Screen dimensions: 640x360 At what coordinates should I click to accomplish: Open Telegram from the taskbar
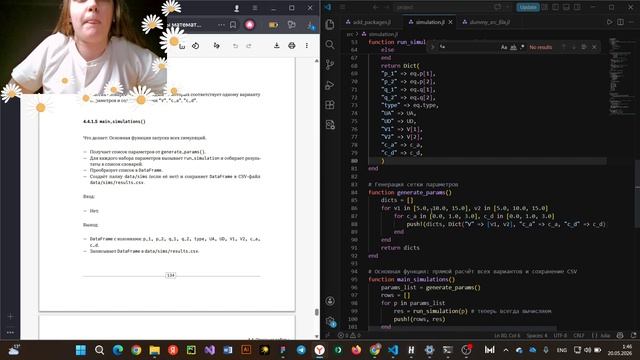pyautogui.click(x=301, y=350)
